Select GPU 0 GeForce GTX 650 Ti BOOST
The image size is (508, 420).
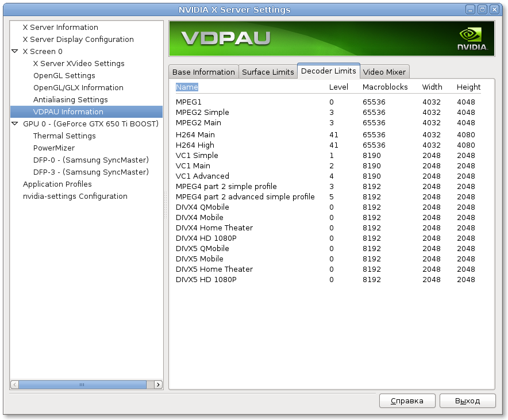(x=91, y=124)
